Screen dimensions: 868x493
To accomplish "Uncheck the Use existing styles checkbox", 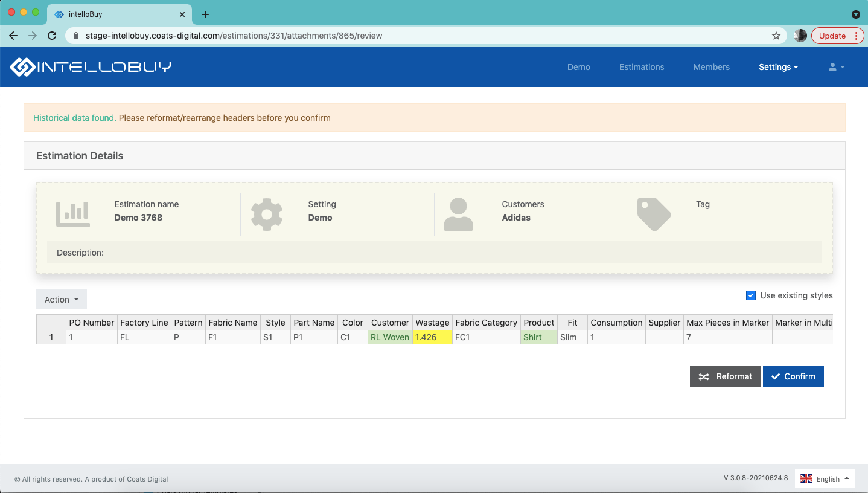I will (x=751, y=295).
